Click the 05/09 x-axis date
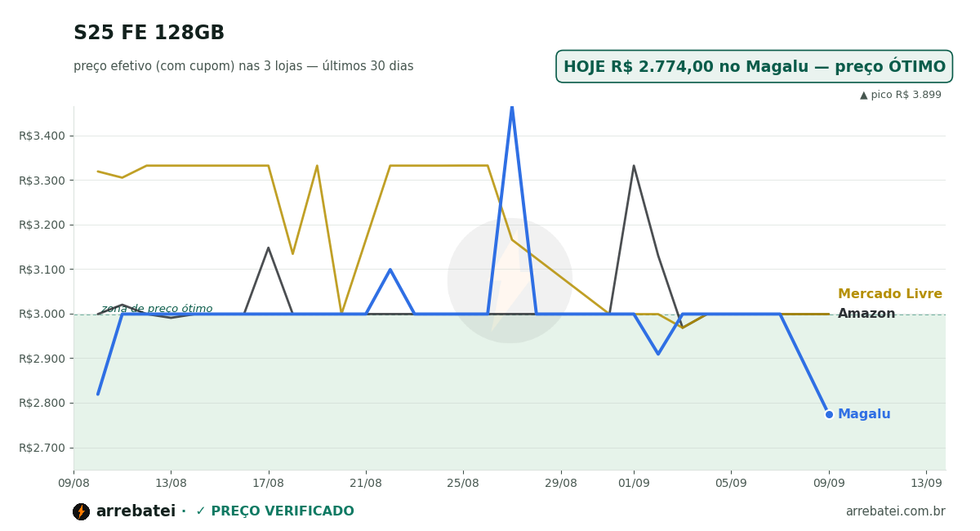980x531 pixels. (731, 483)
